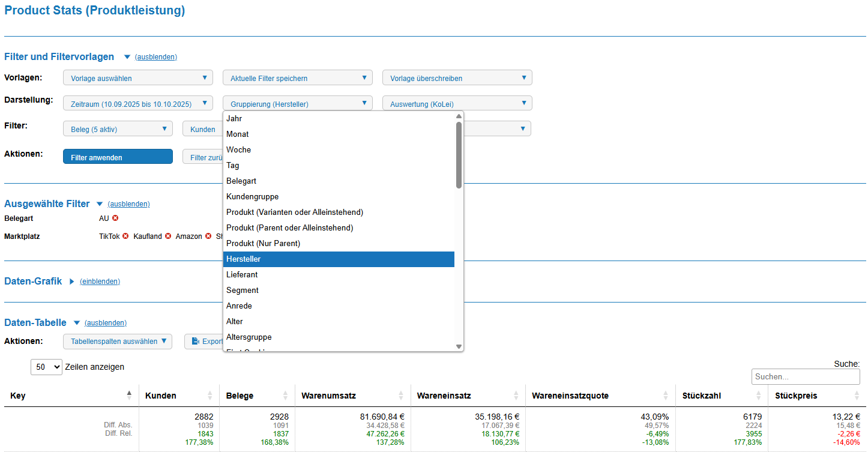868x452 pixels.
Task: Expand the Daten-Grafik section
Action: coord(100,282)
